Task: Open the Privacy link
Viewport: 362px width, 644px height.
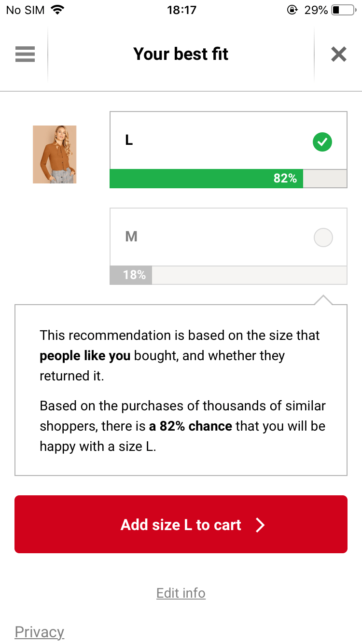Action: [40, 632]
